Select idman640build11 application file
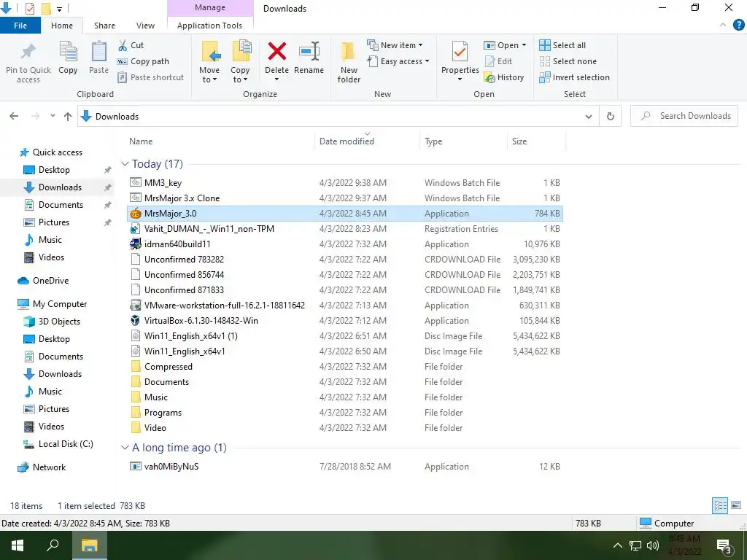This screenshot has width=747, height=560. 345,244
